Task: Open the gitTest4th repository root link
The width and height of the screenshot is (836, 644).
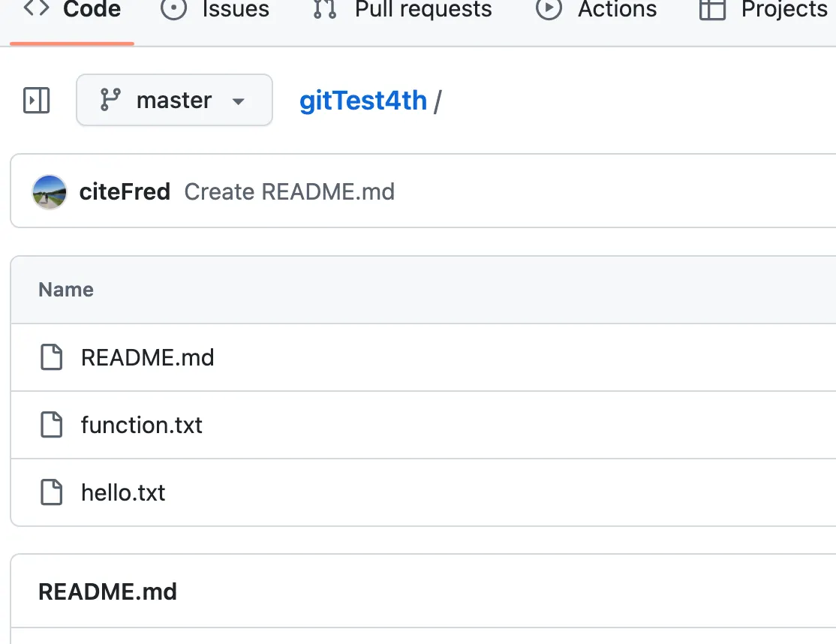Action: click(x=363, y=101)
